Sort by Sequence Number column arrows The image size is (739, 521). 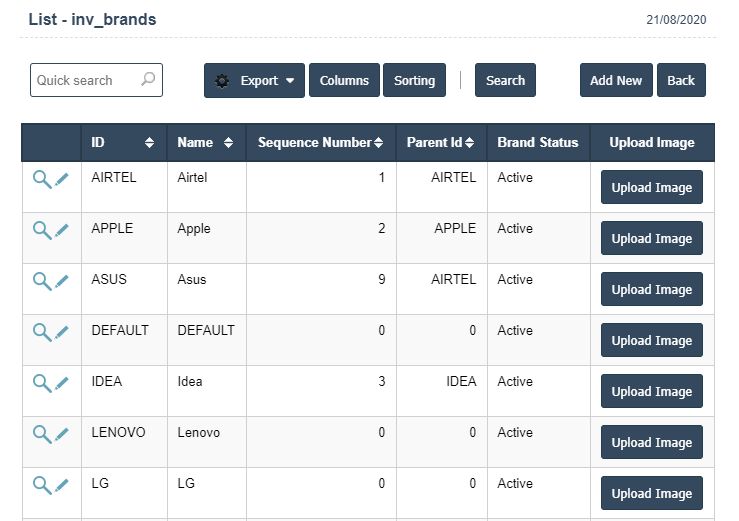(378, 143)
